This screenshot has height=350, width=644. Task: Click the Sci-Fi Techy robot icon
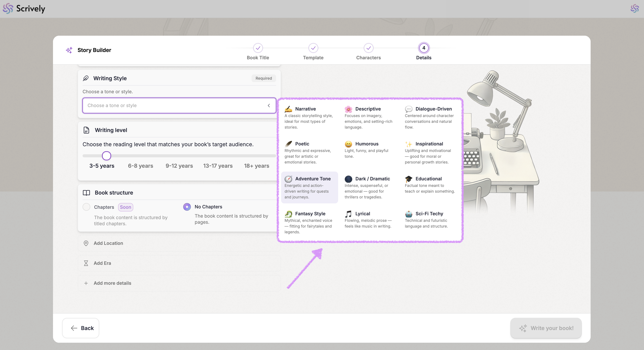tap(408, 214)
